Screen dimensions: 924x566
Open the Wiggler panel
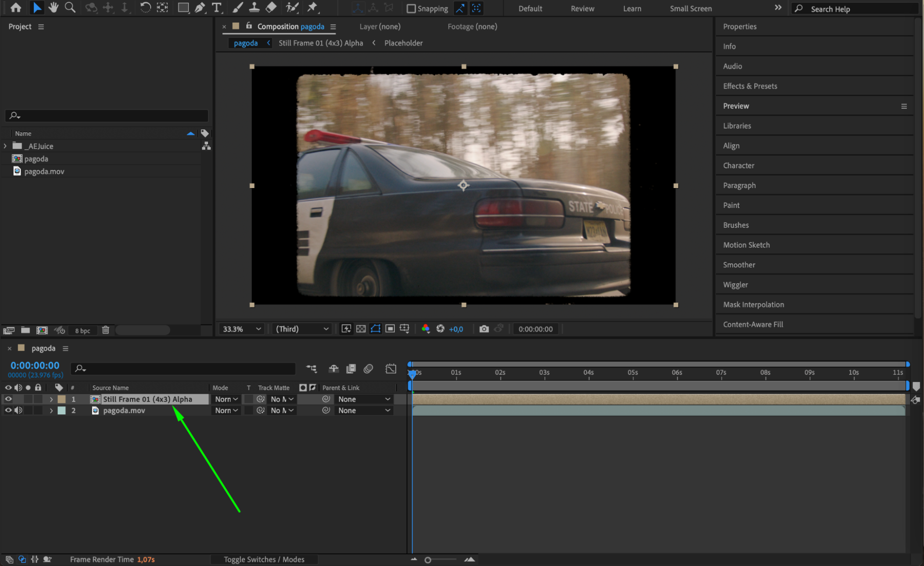[x=735, y=285]
